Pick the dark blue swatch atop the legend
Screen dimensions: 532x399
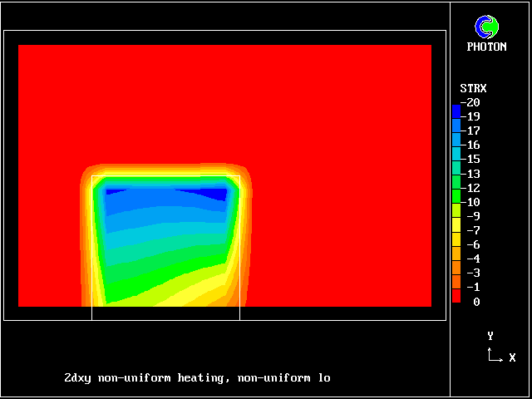coord(456,110)
